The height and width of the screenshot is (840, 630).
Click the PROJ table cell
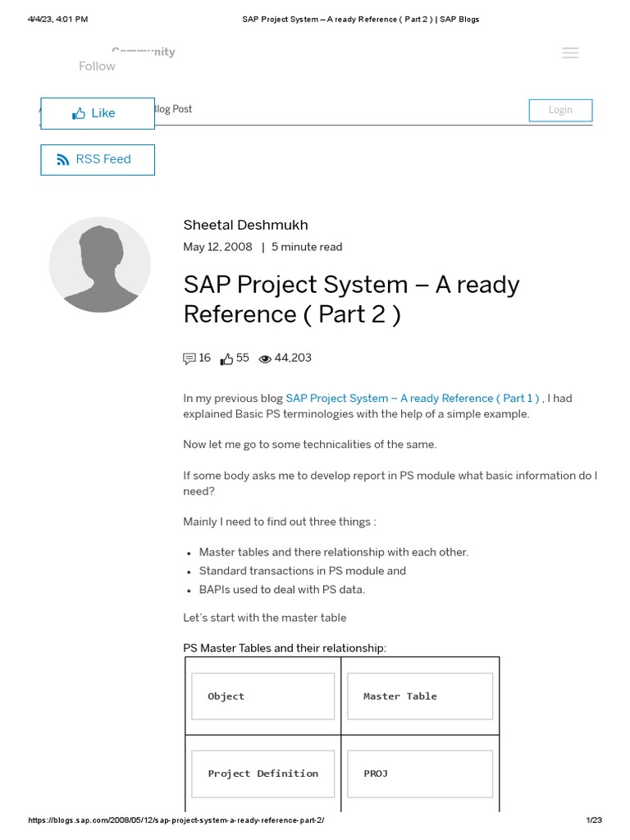tap(419, 774)
